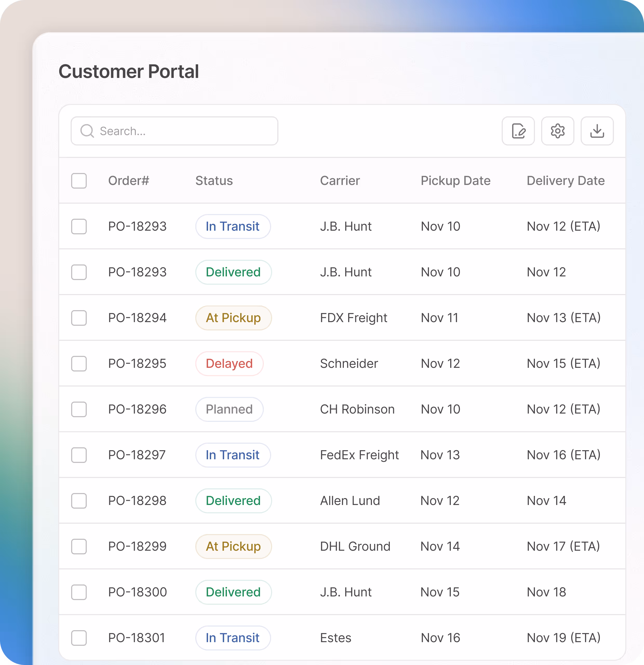The image size is (644, 665).
Task: Select checkbox for order PO-18295
Action: [x=79, y=363]
